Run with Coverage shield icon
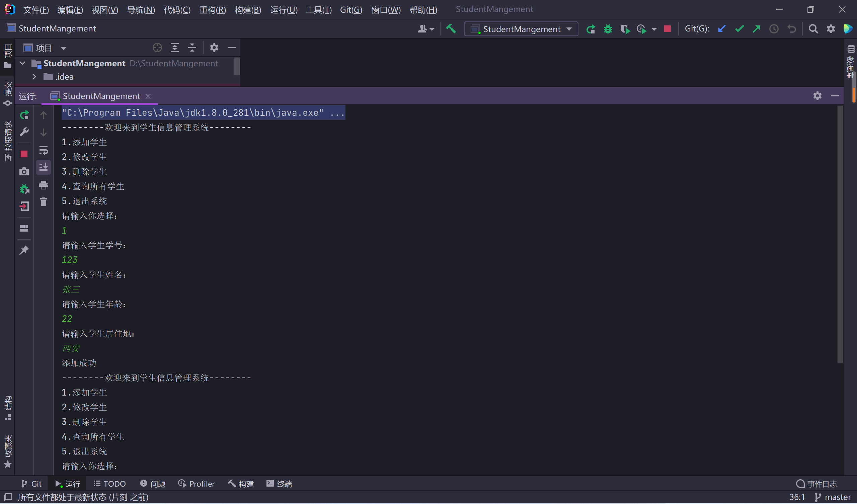 625,29
